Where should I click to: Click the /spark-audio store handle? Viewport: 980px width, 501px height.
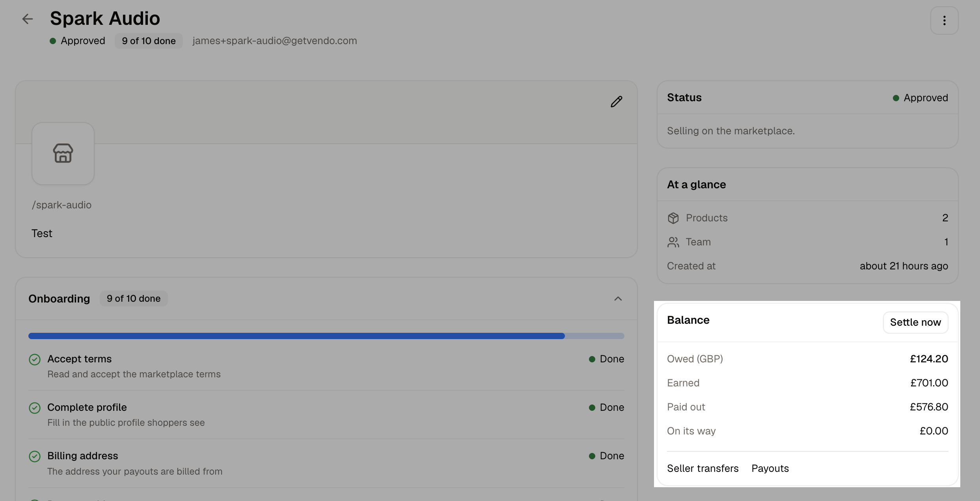click(61, 205)
